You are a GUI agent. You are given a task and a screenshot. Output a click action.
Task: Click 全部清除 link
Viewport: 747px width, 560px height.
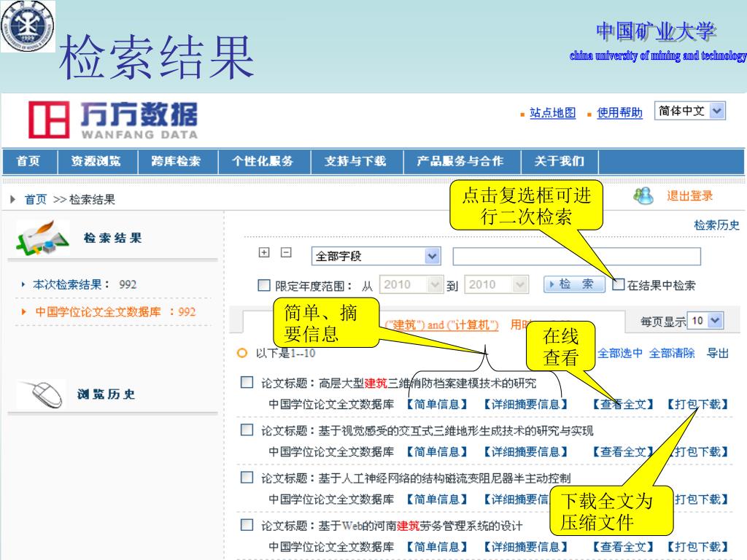[672, 354]
